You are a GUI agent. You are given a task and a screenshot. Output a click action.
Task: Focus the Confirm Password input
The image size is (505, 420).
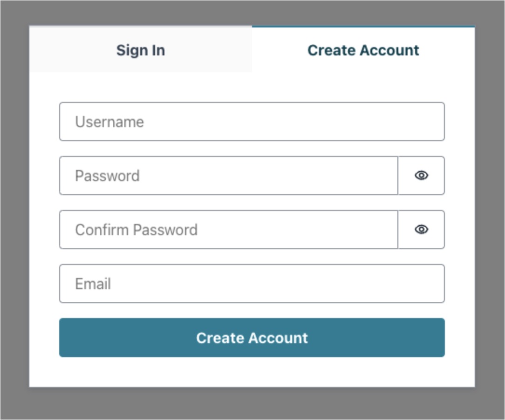(x=228, y=230)
